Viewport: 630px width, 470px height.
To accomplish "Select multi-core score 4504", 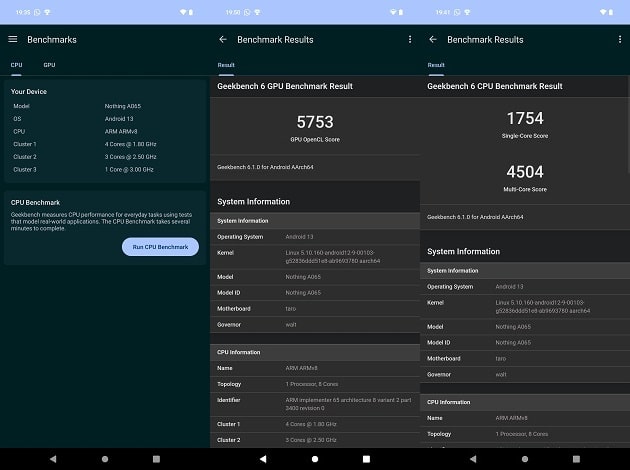I will pos(525,172).
